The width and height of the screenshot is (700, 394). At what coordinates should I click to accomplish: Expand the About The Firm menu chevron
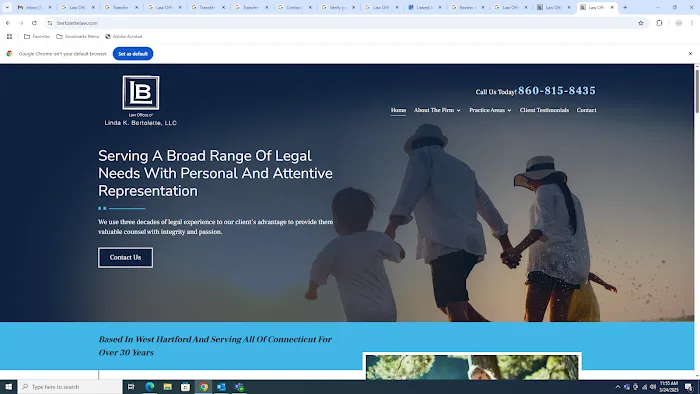pyautogui.click(x=458, y=110)
